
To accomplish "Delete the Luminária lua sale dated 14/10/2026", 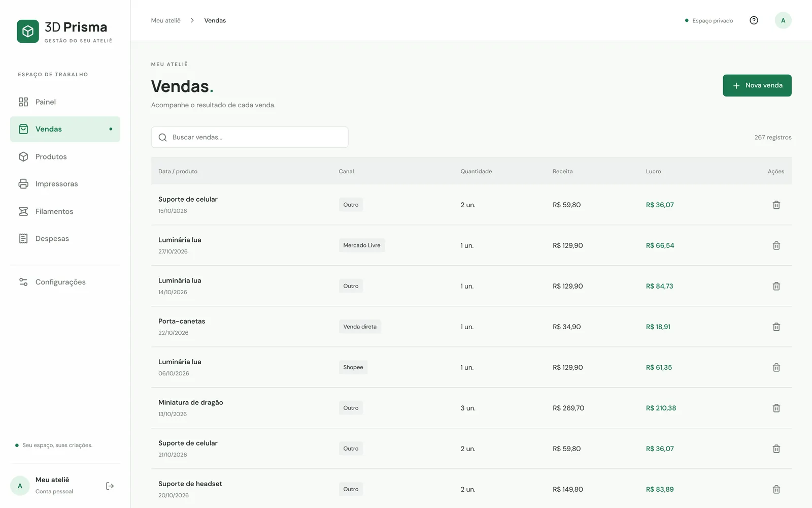I will (776, 286).
